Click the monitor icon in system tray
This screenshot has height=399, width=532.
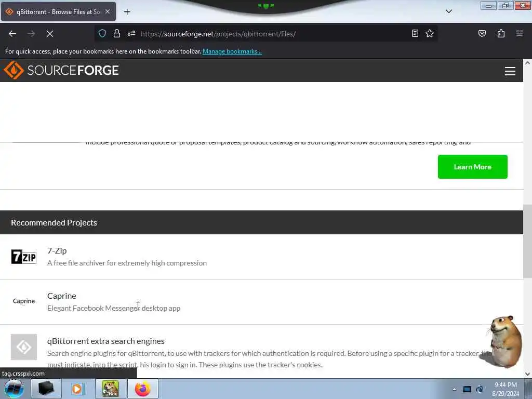tap(467, 389)
